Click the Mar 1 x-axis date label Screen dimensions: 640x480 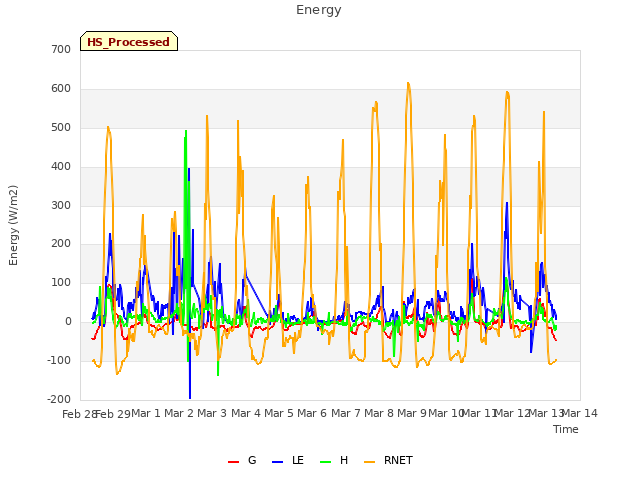146,413
